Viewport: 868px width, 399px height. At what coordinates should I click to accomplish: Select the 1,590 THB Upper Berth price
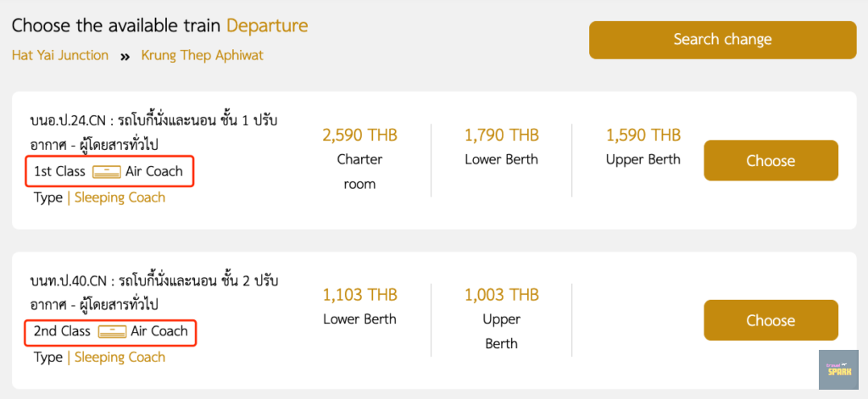pyautogui.click(x=643, y=136)
